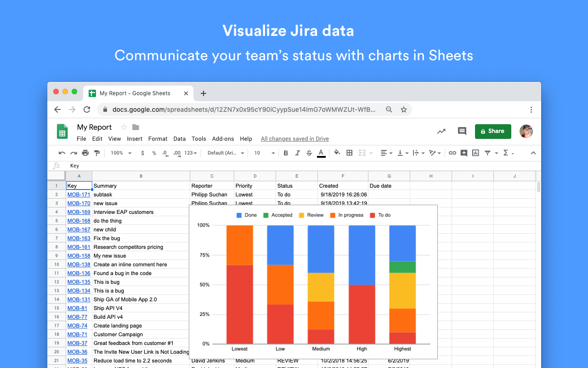The image size is (588, 368).
Task: Open the Insert menu
Action: pyautogui.click(x=135, y=139)
